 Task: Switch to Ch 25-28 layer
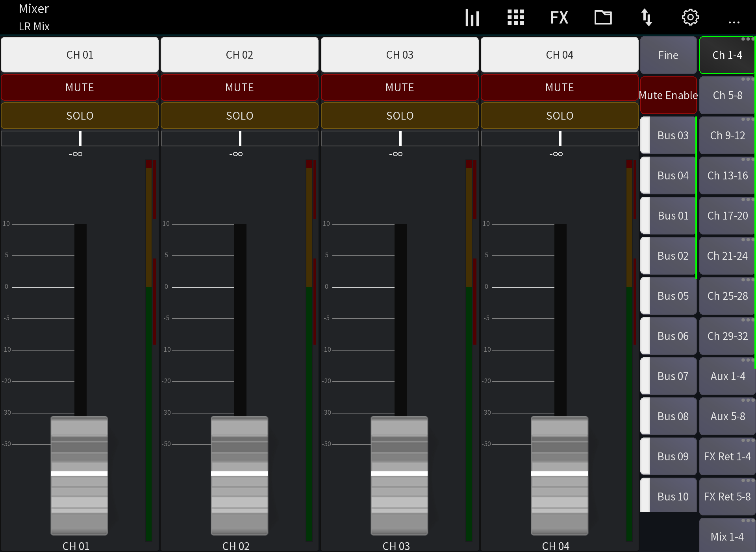coord(727,296)
